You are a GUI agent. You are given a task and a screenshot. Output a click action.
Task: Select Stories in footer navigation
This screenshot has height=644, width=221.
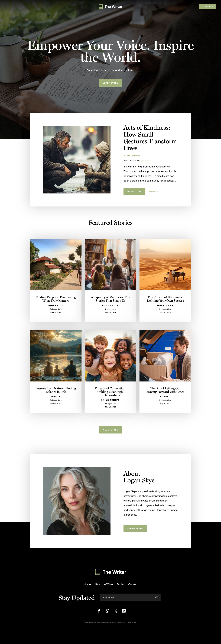121,584
